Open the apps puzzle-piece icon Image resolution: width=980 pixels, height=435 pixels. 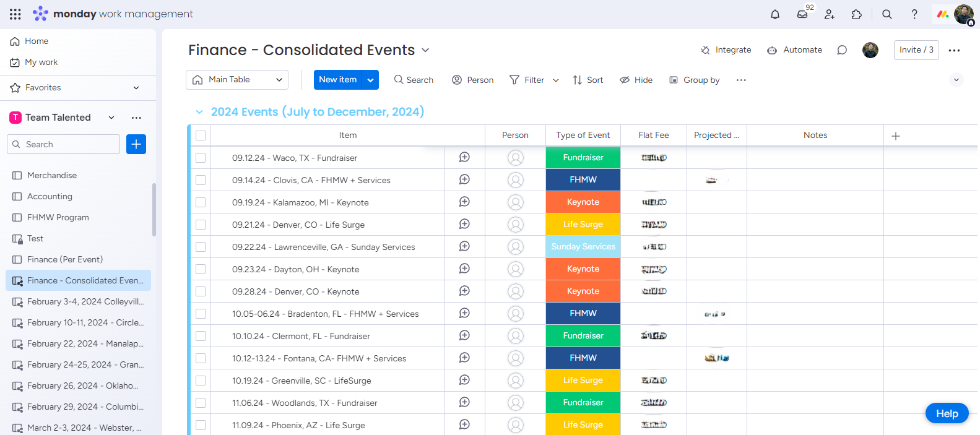[x=857, y=14]
